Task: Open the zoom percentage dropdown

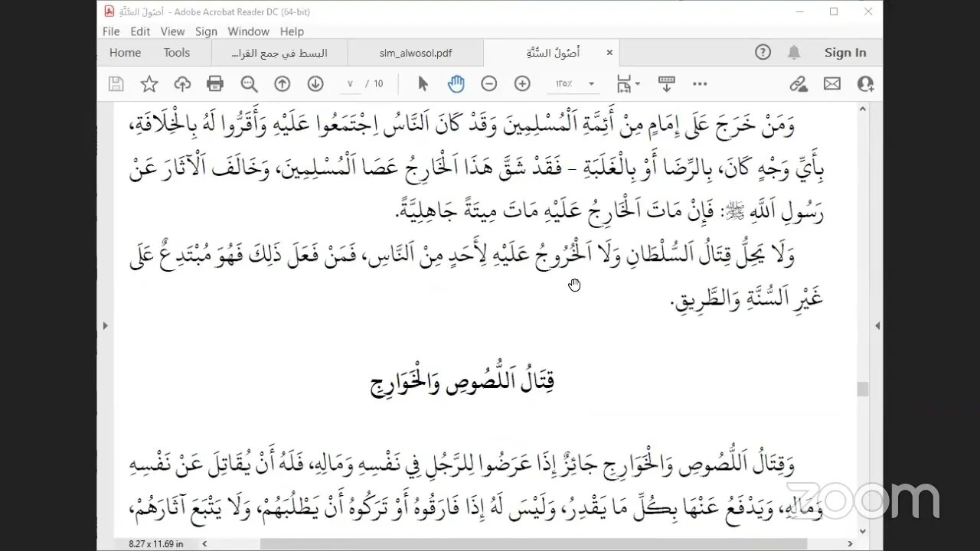Action: click(591, 84)
